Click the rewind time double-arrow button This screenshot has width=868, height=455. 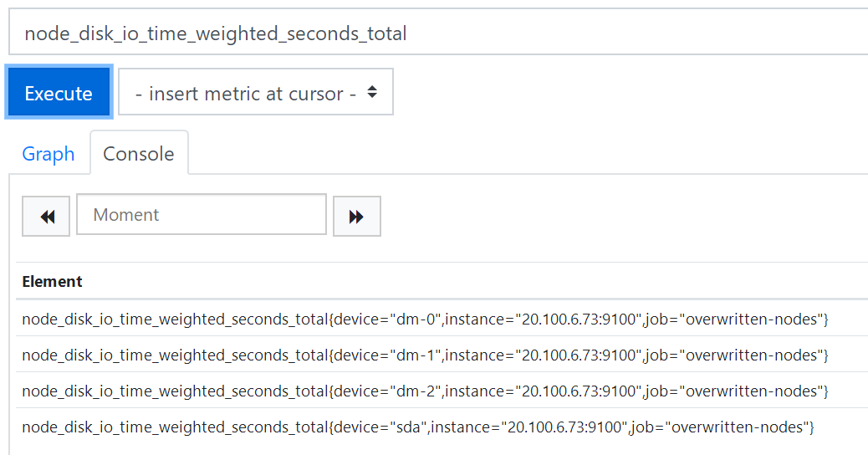point(46,217)
